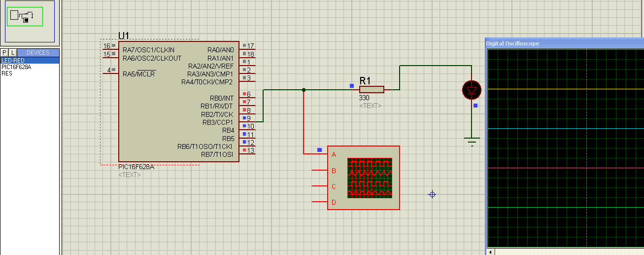The width and height of the screenshot is (644, 255).
Task: Click the RA5/MCLR pin label
Action: [x=139, y=74]
